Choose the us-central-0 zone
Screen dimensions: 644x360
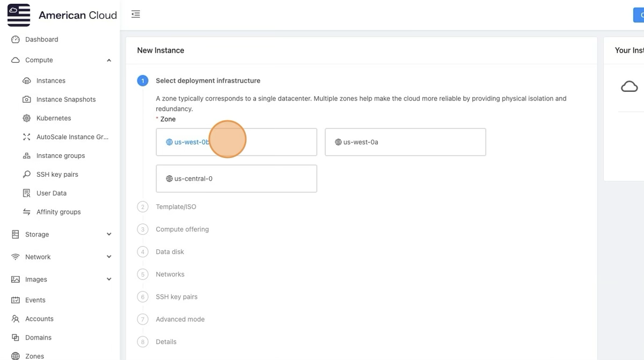pyautogui.click(x=236, y=178)
